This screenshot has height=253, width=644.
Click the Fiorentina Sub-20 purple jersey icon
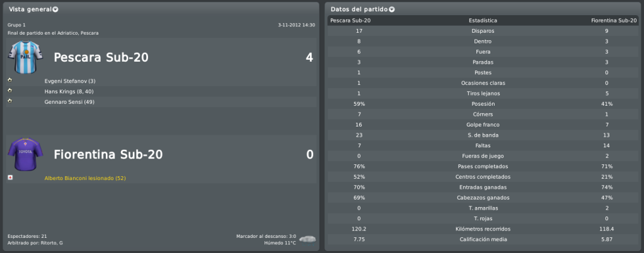point(20,154)
